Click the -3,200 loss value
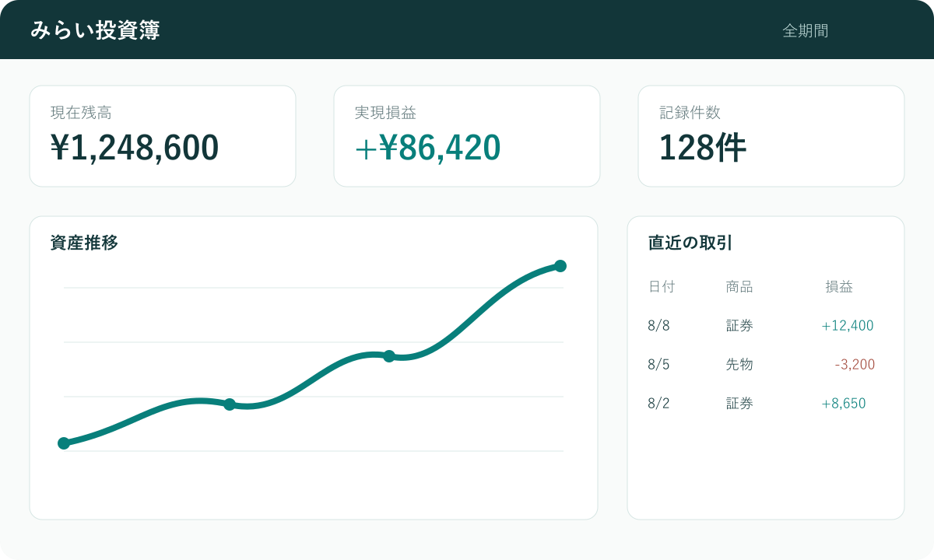 (855, 365)
